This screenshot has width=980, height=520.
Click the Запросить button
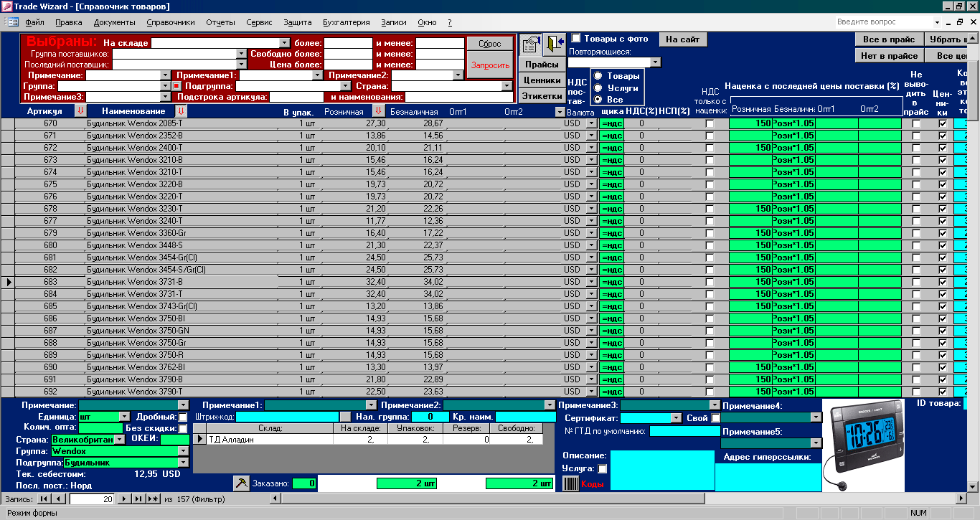coord(489,65)
